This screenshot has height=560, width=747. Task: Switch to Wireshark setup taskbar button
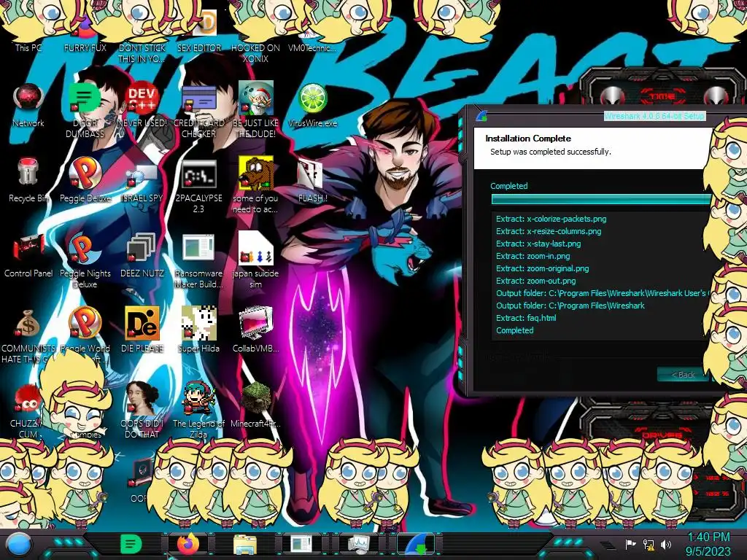tap(415, 544)
